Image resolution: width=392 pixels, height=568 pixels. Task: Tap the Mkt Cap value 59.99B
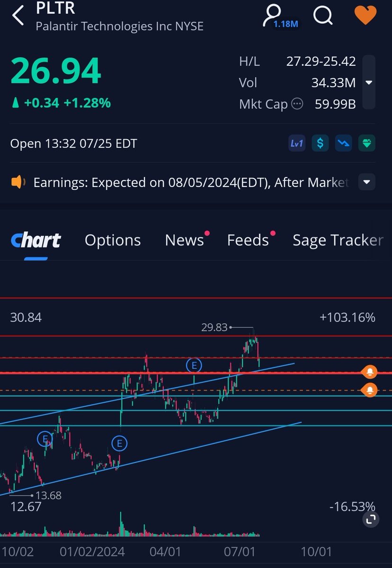coord(335,104)
